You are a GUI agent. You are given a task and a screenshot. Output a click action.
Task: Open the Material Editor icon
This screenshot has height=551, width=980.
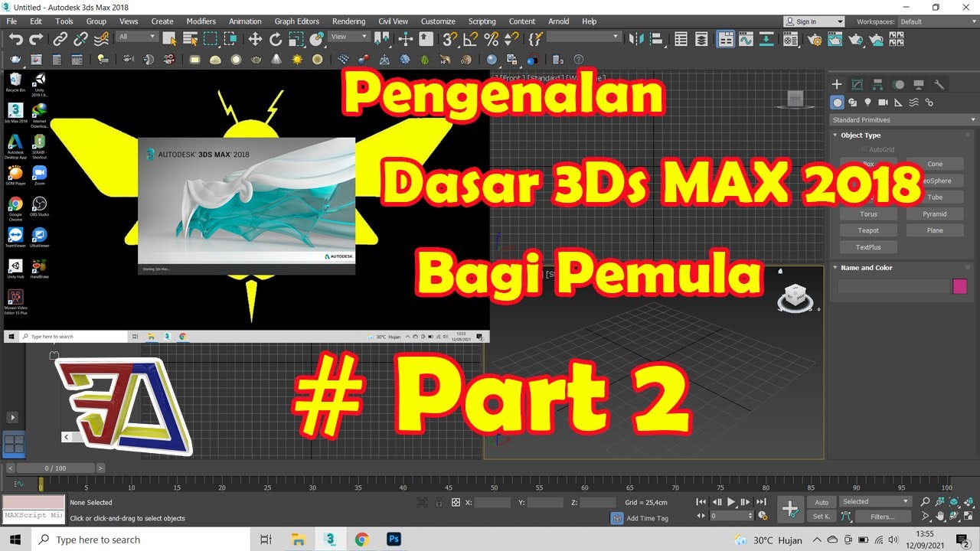click(792, 38)
